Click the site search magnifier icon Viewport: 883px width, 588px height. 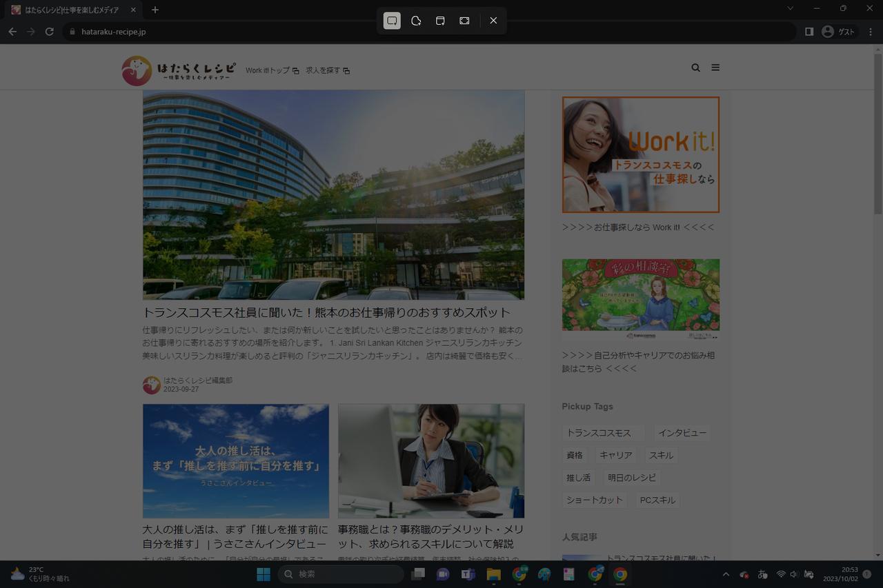[695, 68]
